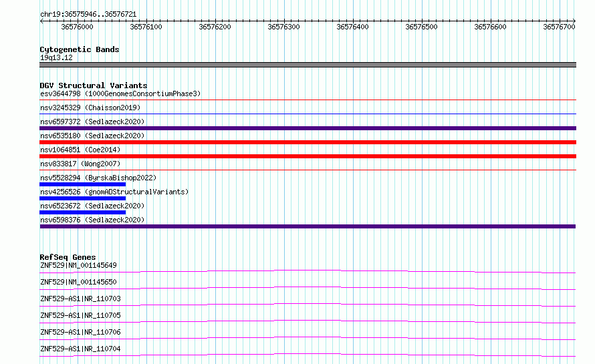
Task: Click ruler position 36576200
Action: click(x=215, y=27)
